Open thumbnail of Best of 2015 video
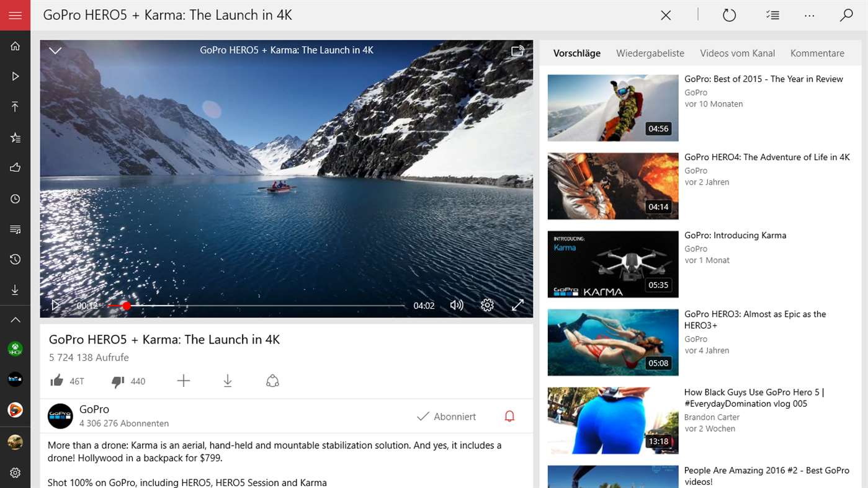 [x=613, y=108]
